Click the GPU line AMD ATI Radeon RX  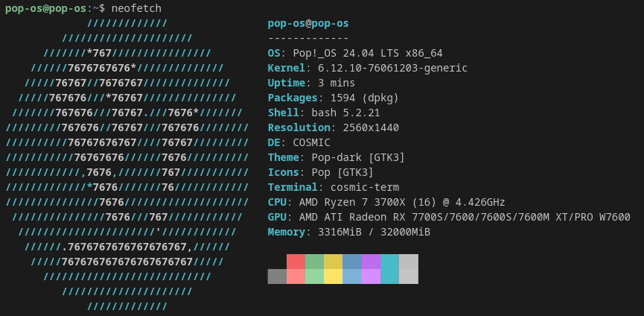coord(449,217)
